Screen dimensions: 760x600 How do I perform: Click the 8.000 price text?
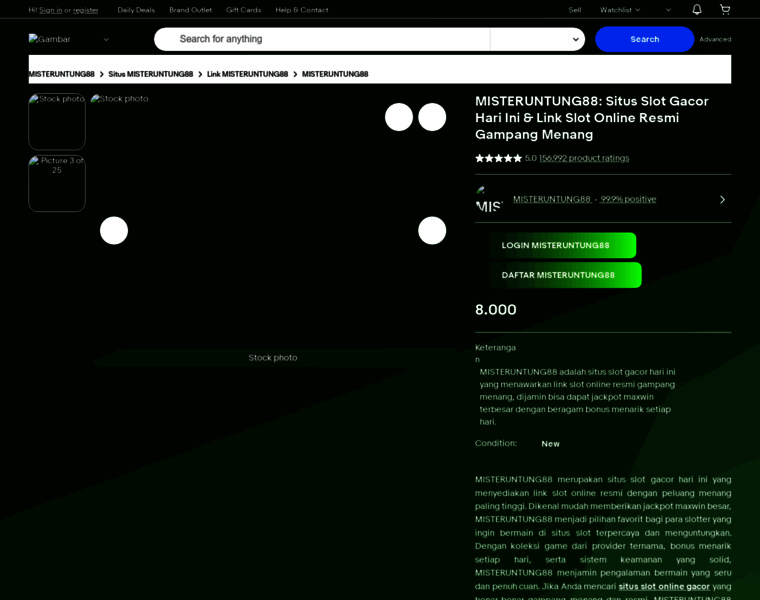(496, 310)
